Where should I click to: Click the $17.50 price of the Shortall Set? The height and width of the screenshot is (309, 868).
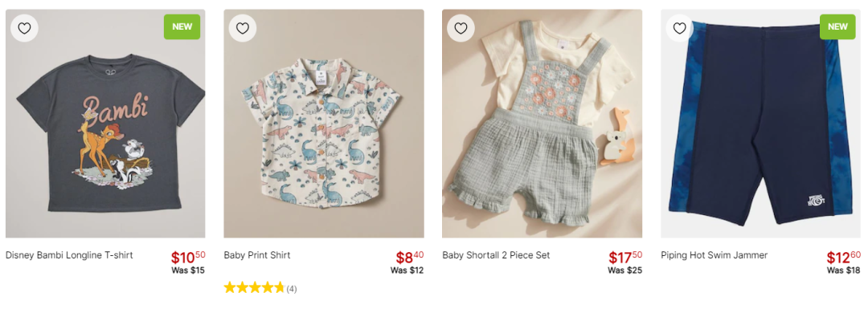pyautogui.click(x=625, y=257)
